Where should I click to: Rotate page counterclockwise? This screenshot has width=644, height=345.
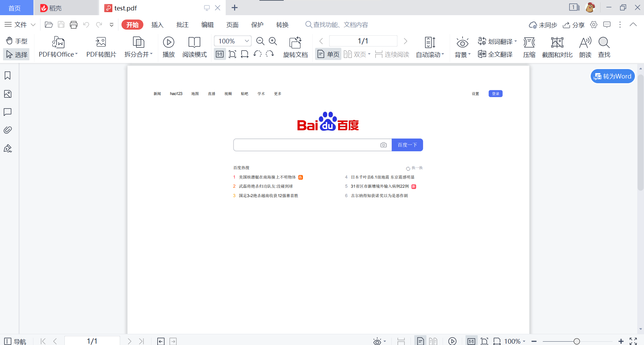(257, 54)
